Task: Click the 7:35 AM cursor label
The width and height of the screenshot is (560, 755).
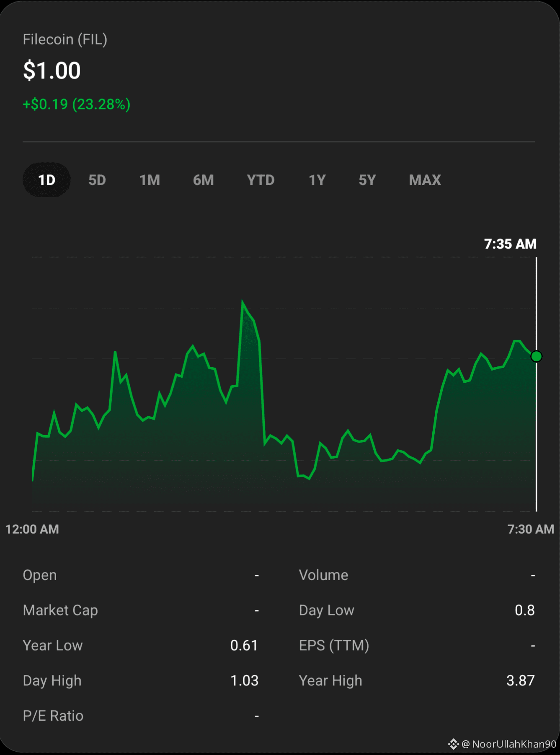Action: coord(510,244)
